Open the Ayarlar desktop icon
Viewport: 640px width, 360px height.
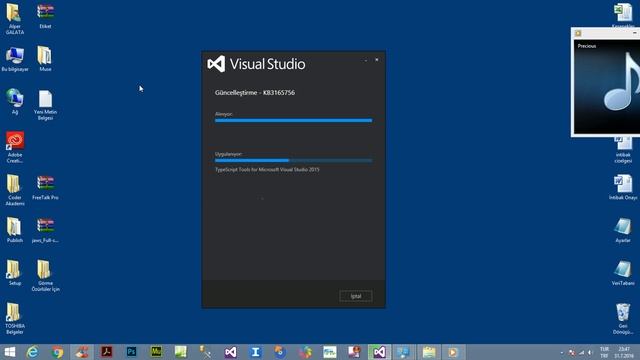click(x=623, y=231)
